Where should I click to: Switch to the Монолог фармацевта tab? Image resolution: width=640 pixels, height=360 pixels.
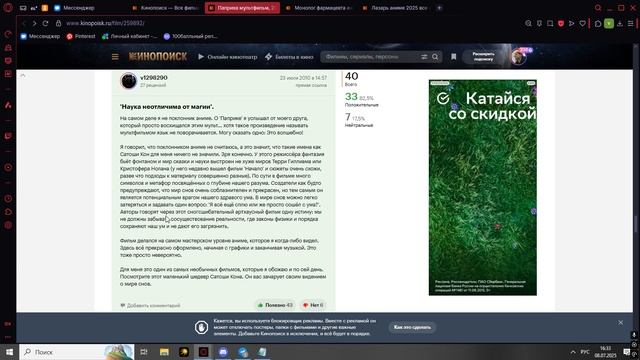319,8
